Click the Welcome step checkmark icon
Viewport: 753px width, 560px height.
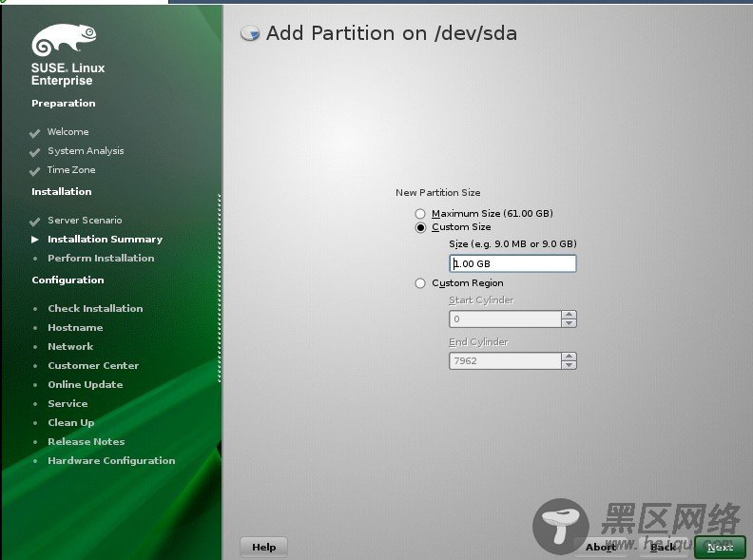pos(34,133)
